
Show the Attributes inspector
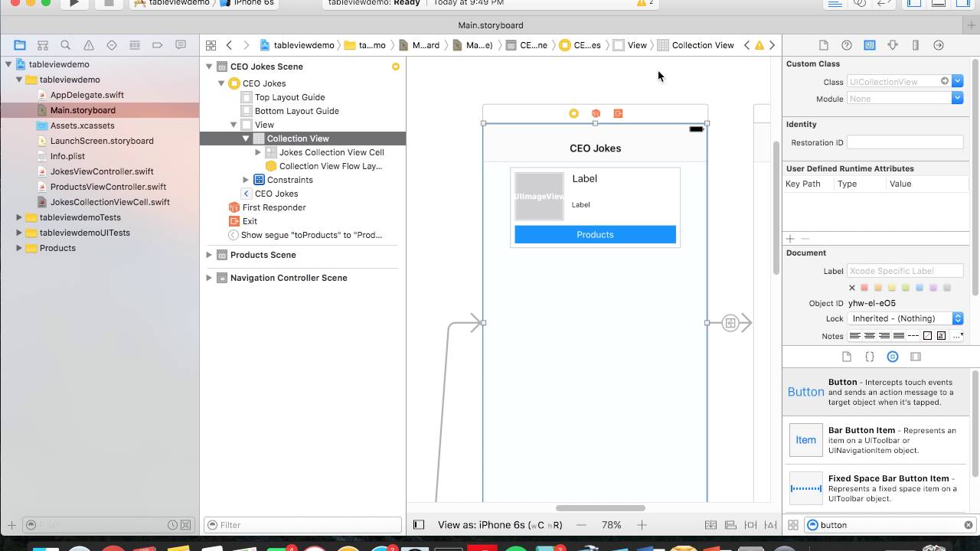tap(893, 45)
